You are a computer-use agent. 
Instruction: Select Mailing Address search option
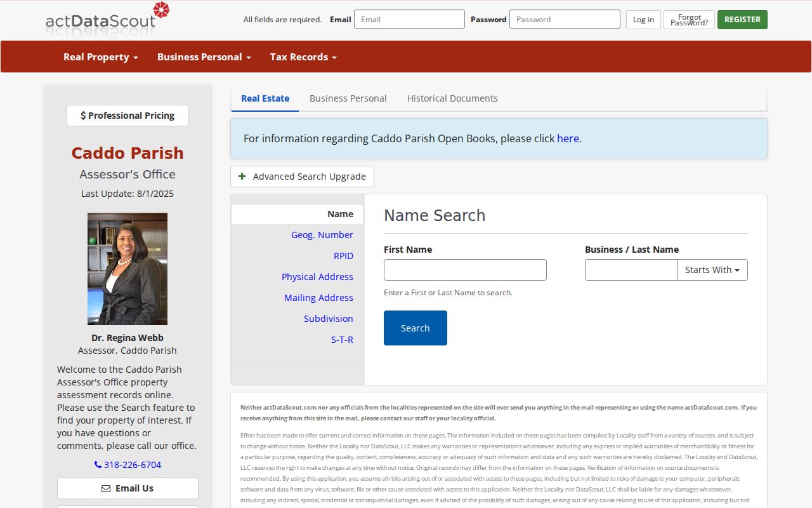318,298
